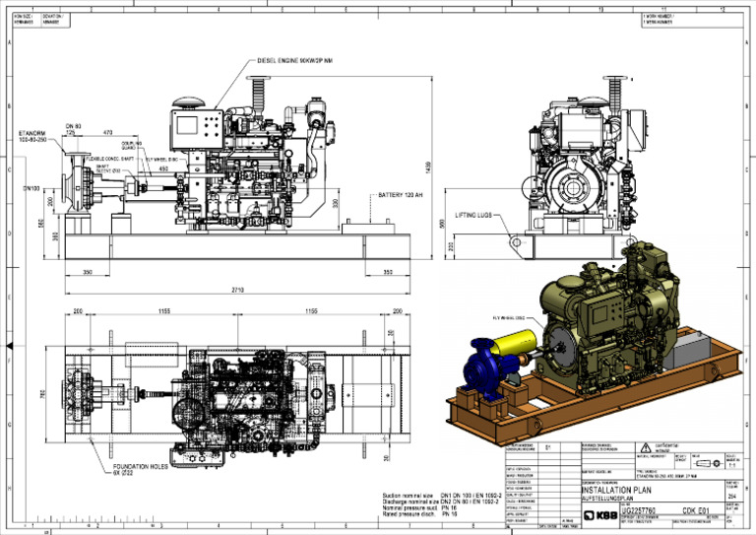Image resolution: width=756 pixels, height=535 pixels.
Task: Click the blue pump in 3D render
Action: [x=485, y=370]
